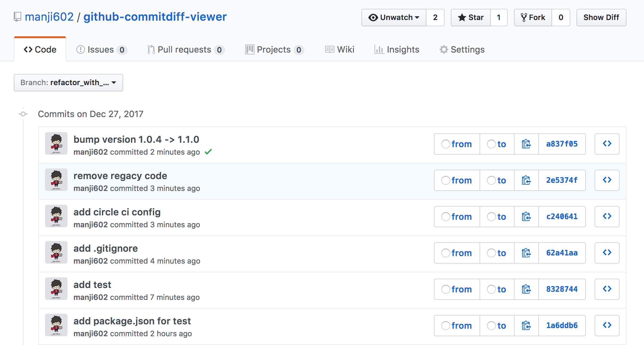Open manji602 user profile link in header
644x345 pixels.
(49, 17)
